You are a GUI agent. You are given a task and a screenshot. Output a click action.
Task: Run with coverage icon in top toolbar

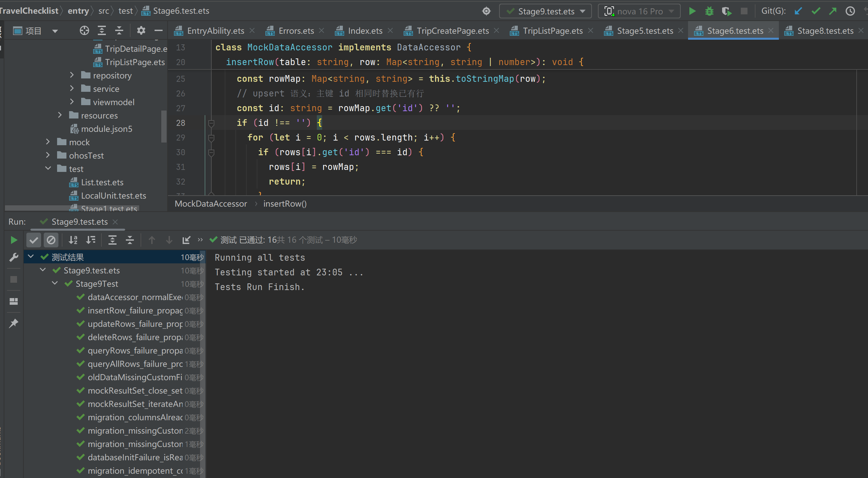tap(726, 11)
